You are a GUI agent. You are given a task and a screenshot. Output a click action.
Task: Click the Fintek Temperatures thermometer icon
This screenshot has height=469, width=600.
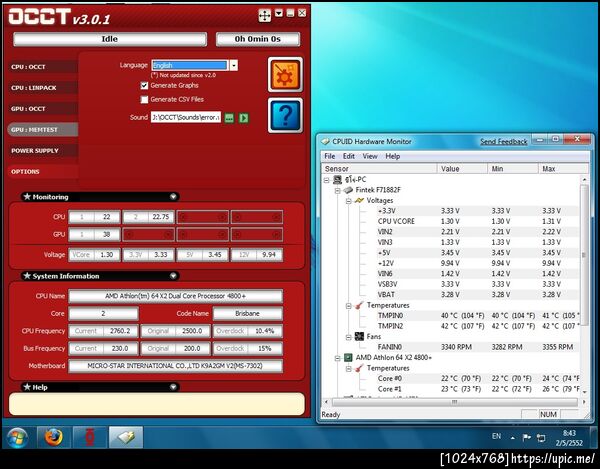(359, 305)
